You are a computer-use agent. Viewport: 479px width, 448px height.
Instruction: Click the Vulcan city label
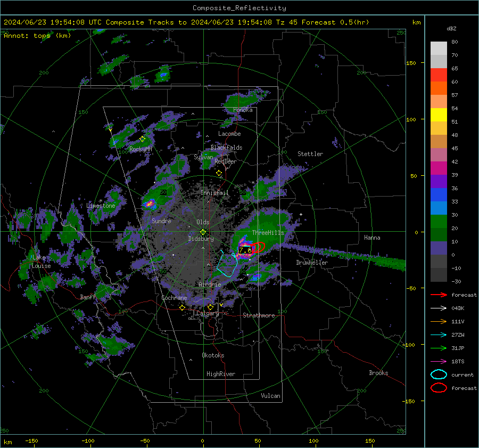(x=271, y=396)
